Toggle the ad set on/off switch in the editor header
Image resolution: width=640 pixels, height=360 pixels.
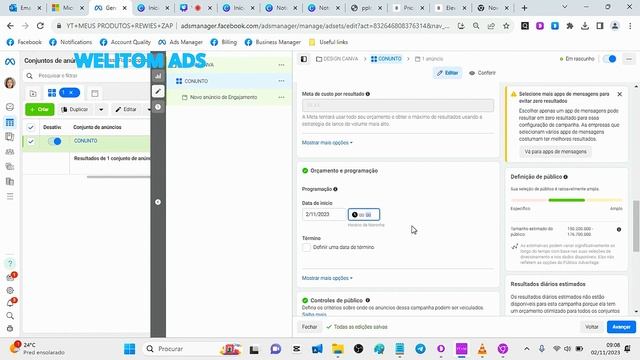(610, 59)
